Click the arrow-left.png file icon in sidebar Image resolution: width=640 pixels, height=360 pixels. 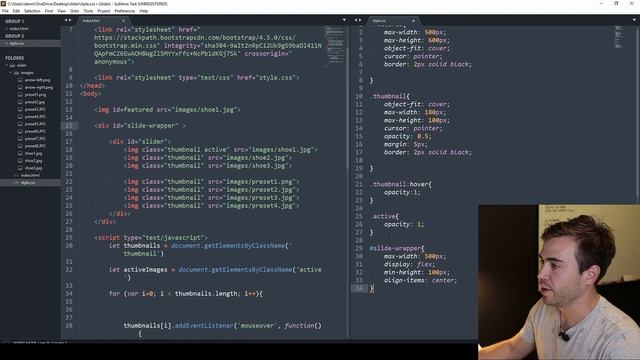(x=20, y=80)
